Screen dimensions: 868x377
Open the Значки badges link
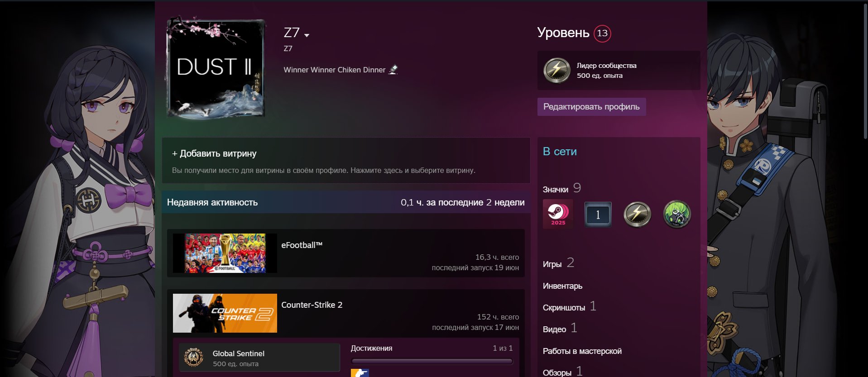(x=556, y=190)
